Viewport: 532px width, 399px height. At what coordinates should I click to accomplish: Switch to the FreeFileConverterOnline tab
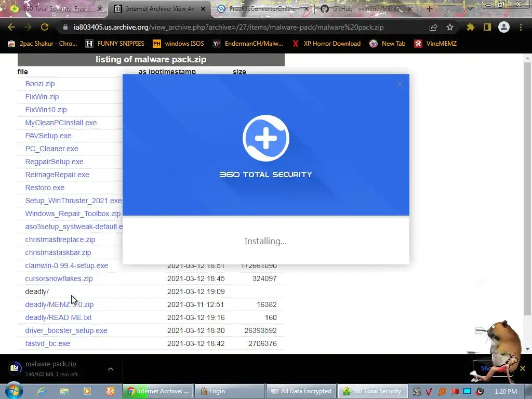(x=261, y=9)
